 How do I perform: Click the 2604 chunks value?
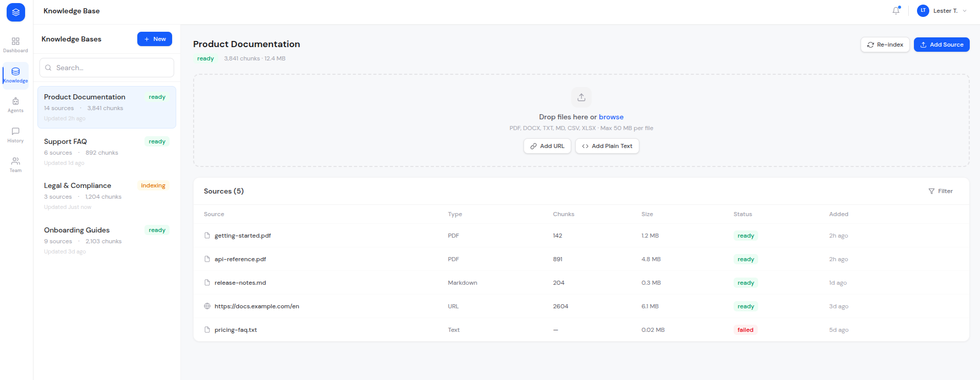pos(560,306)
